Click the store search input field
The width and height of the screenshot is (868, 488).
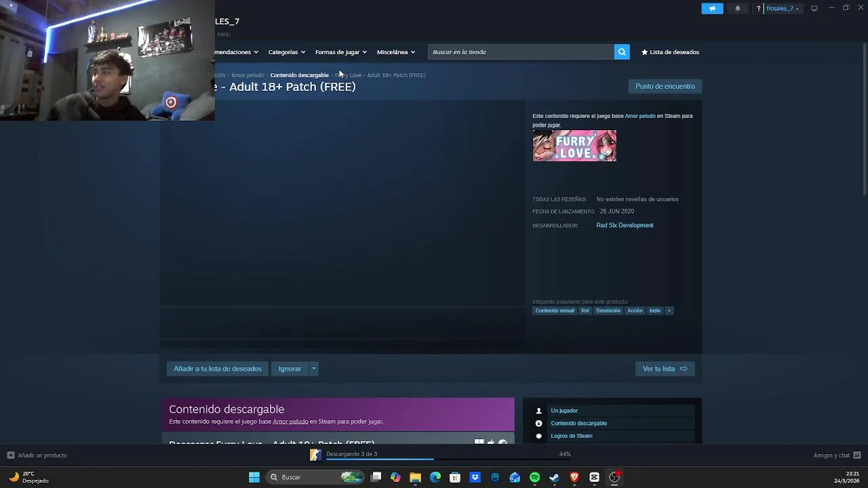pyautogui.click(x=521, y=52)
